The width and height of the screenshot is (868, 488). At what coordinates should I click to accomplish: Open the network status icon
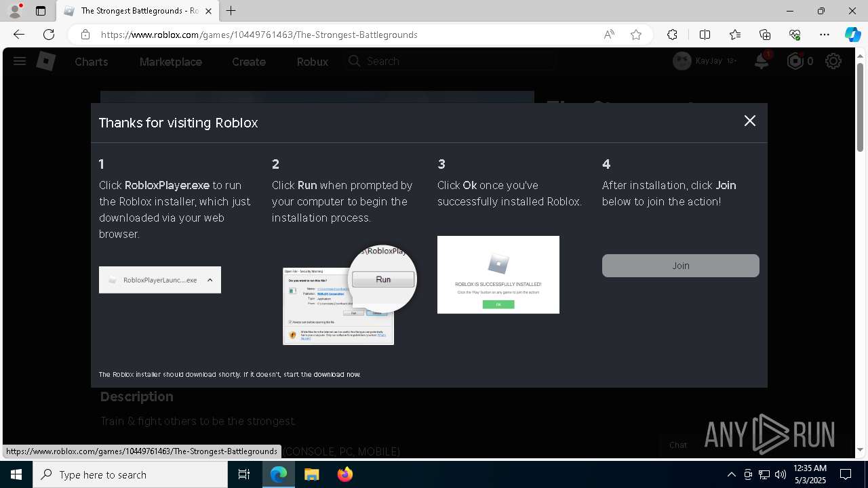[x=764, y=474]
